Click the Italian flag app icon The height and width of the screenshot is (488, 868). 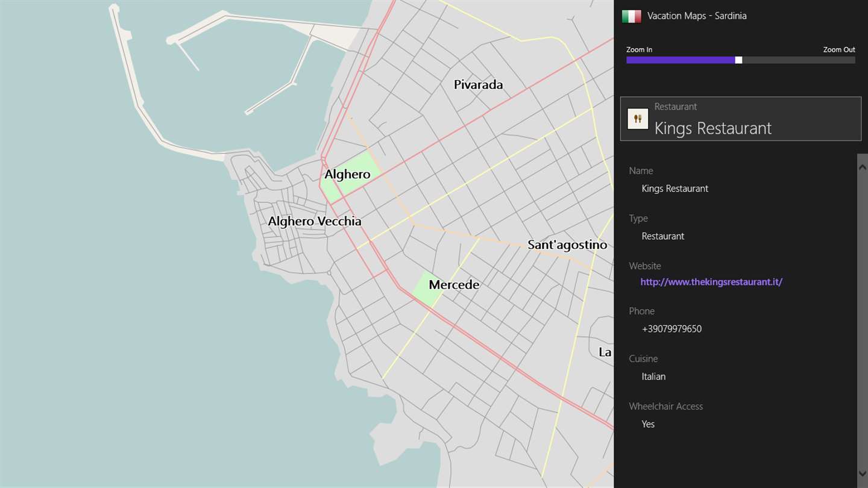click(632, 16)
